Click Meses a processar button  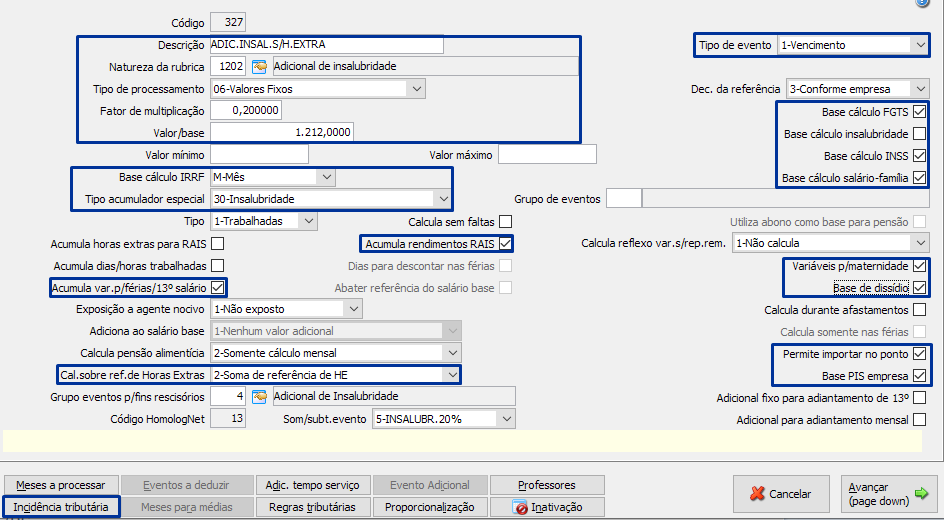61,485
